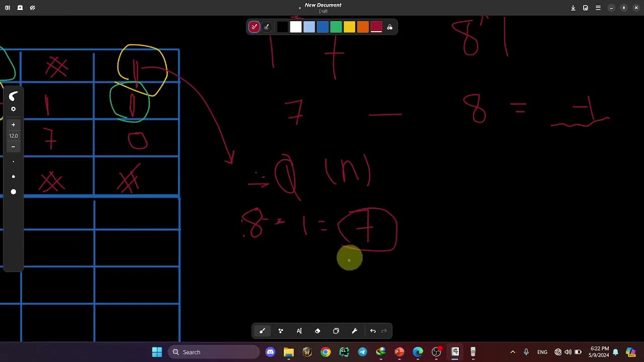Pick the crimson red color swatch
Screen dimensions: 644x362
coord(376,27)
